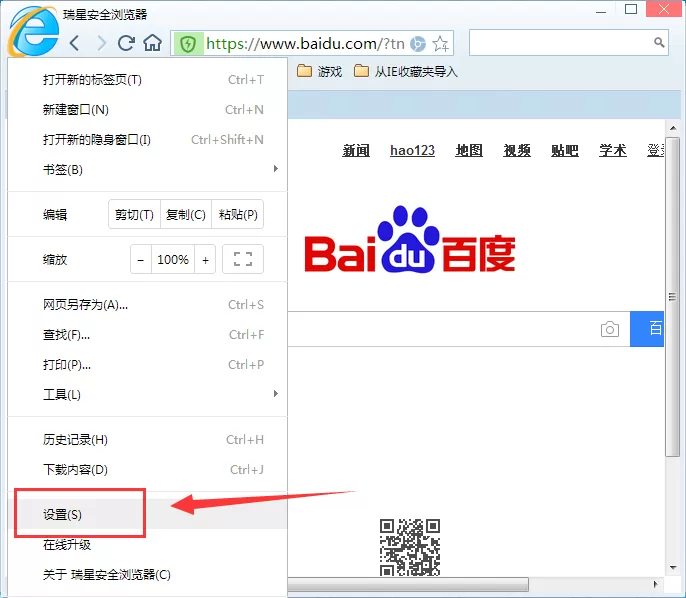Screen dimensions: 686x598
Task: Open 下载内容(D) from menu
Action: pos(147,469)
